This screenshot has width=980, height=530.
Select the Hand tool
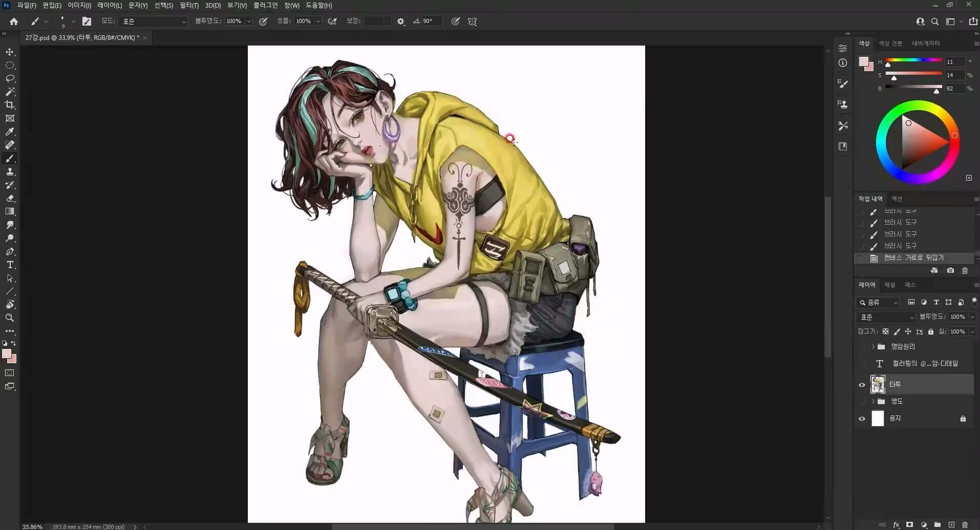10,304
